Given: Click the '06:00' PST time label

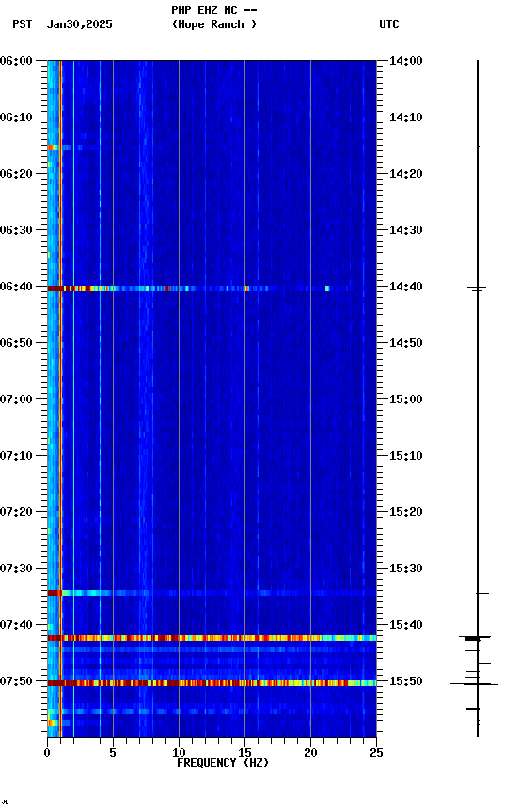Looking at the screenshot, I should point(16,61).
